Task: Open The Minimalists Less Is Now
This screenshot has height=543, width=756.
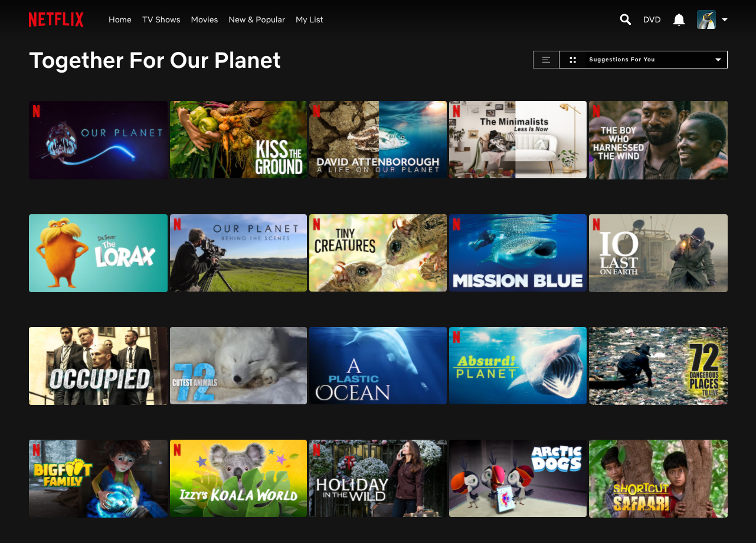Action: [518, 140]
